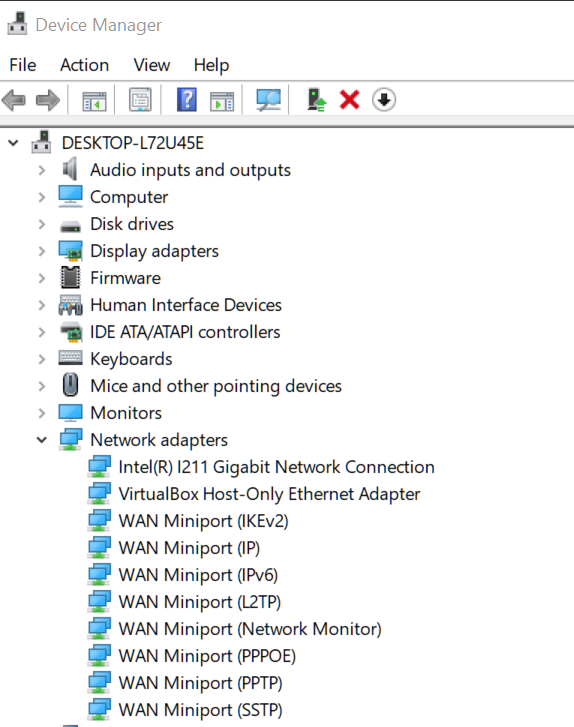Expand IDE ATA/ATAPI controllers
The image size is (574, 727).
[x=42, y=332]
